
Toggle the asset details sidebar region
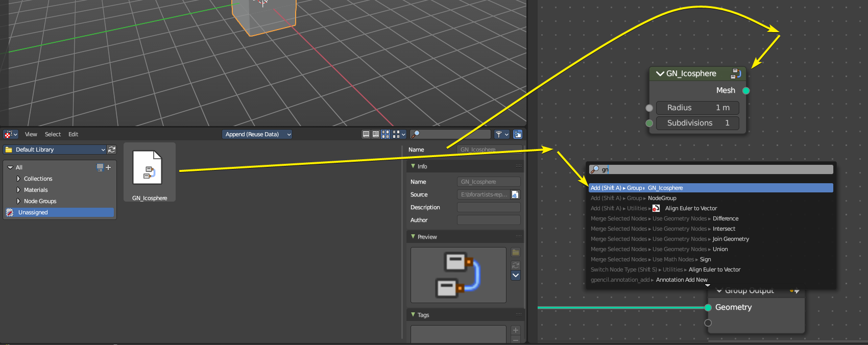click(518, 134)
